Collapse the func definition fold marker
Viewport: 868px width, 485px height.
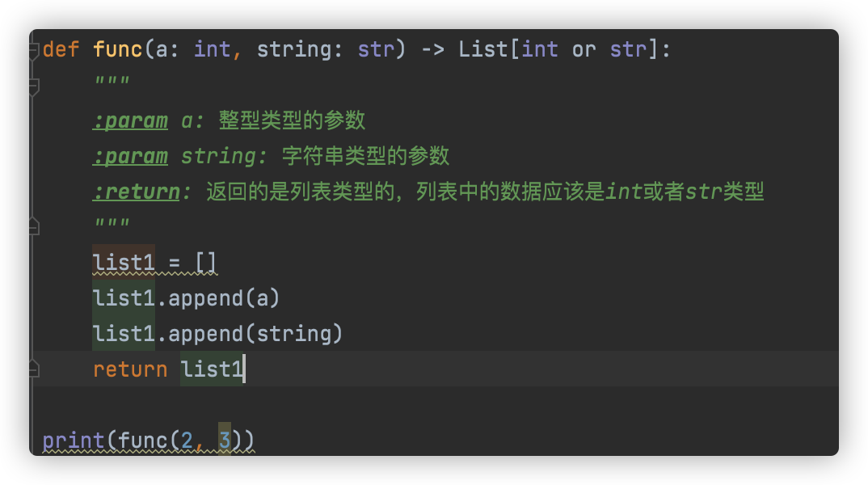(x=34, y=50)
